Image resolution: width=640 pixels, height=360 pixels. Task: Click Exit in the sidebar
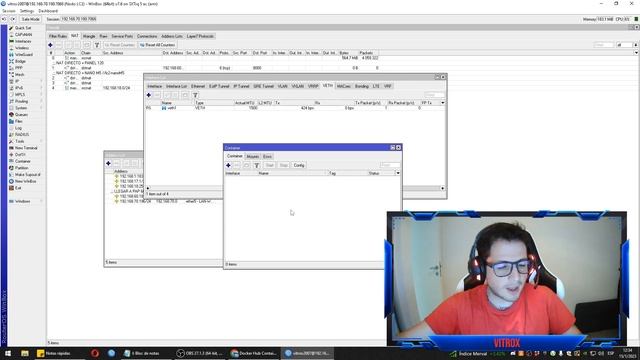click(18, 188)
